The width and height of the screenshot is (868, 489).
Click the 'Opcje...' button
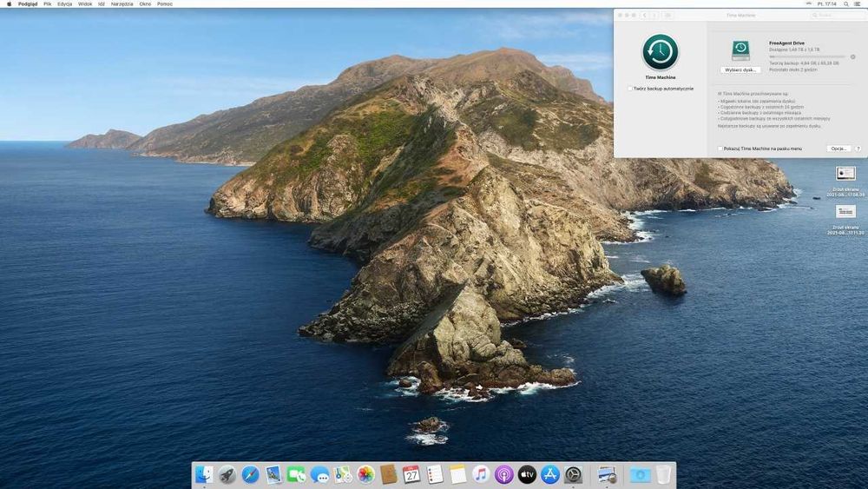[x=838, y=149]
